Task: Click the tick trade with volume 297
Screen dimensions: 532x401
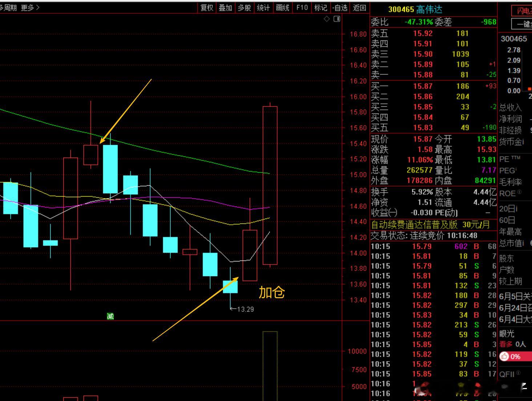Action: click(x=433, y=305)
